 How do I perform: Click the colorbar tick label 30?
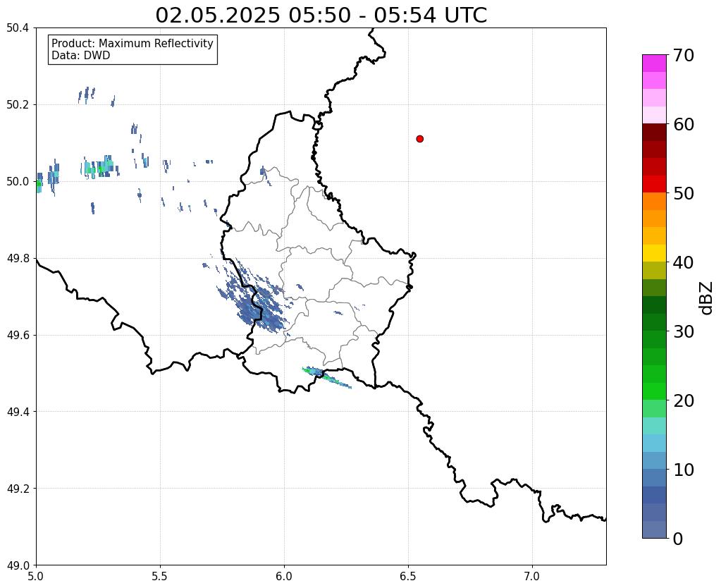(x=684, y=331)
